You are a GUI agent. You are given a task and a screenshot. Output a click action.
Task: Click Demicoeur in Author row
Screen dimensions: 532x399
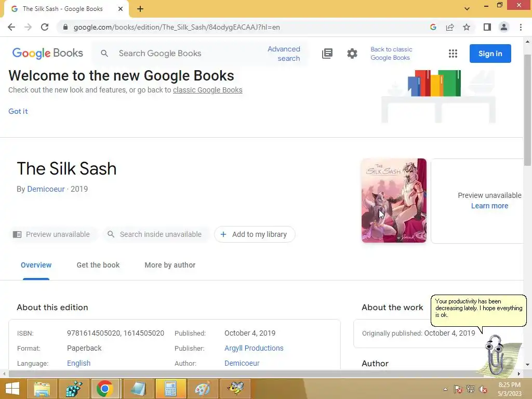[x=242, y=363]
